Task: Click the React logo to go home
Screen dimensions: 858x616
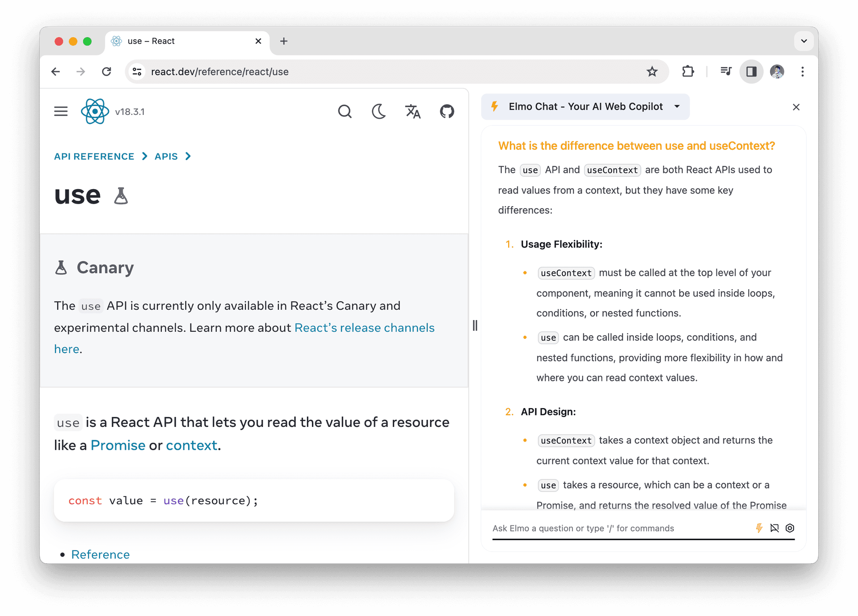Action: 95,111
